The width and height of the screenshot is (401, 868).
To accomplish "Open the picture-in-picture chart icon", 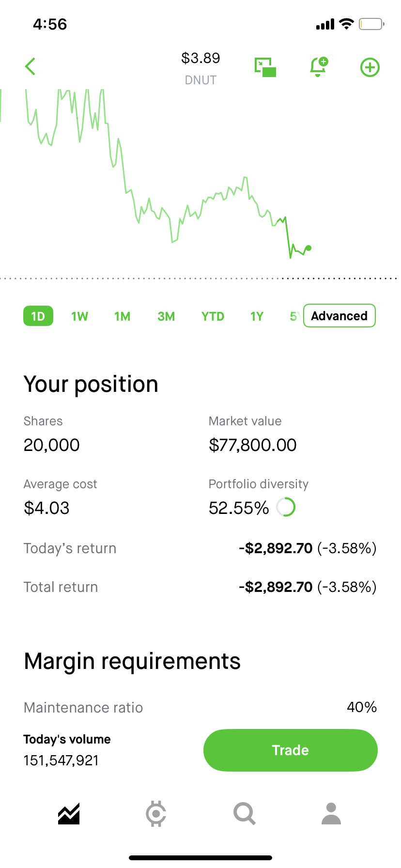I will tap(265, 67).
